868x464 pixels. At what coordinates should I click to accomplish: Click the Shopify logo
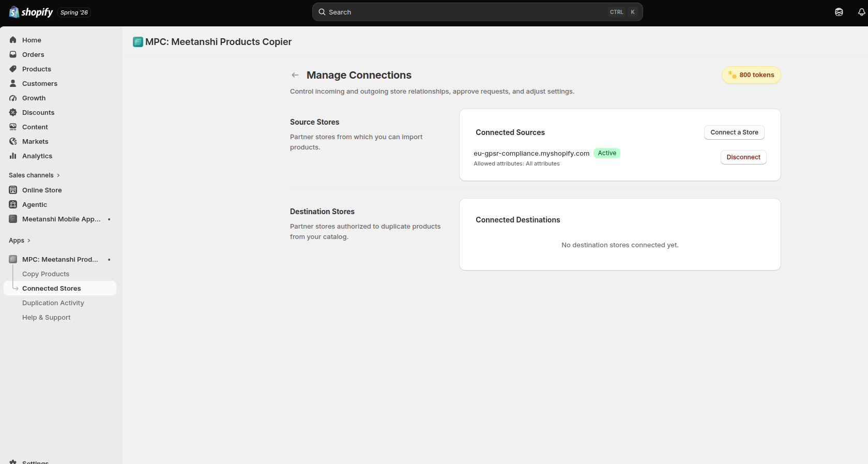pyautogui.click(x=31, y=12)
